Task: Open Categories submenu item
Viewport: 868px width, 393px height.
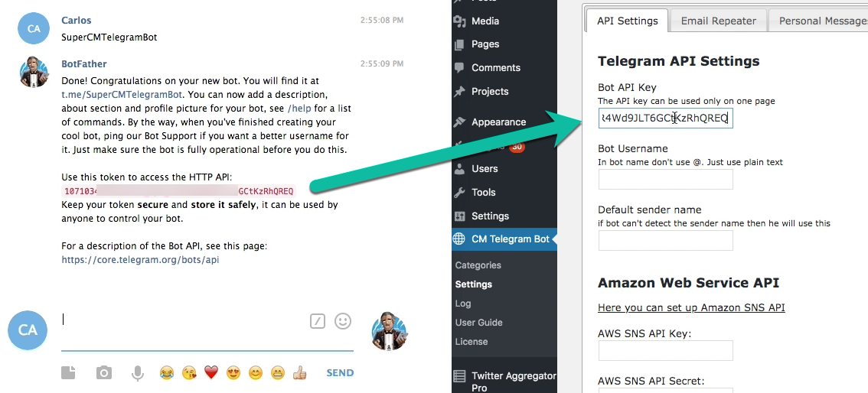Action: tap(478, 265)
